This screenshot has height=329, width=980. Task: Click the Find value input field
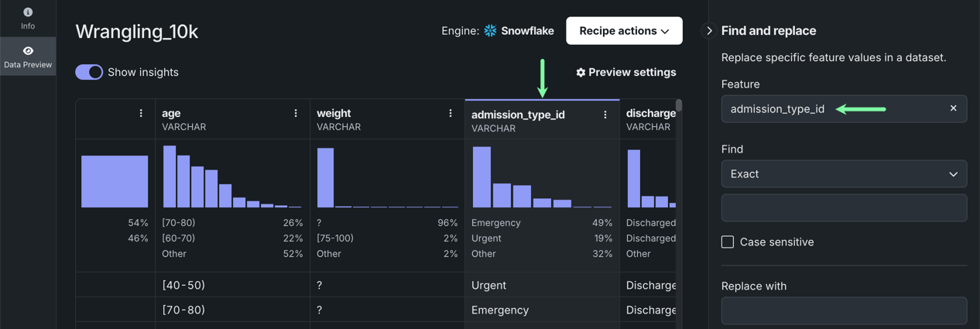click(x=844, y=208)
